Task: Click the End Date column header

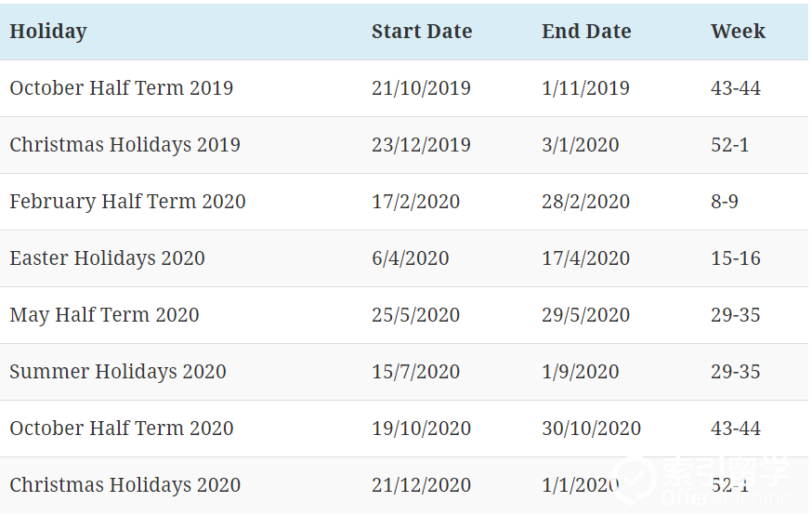Action: tap(586, 31)
